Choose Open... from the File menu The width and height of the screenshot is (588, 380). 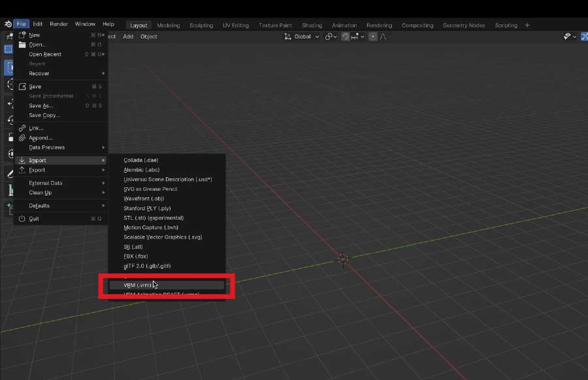60,44
